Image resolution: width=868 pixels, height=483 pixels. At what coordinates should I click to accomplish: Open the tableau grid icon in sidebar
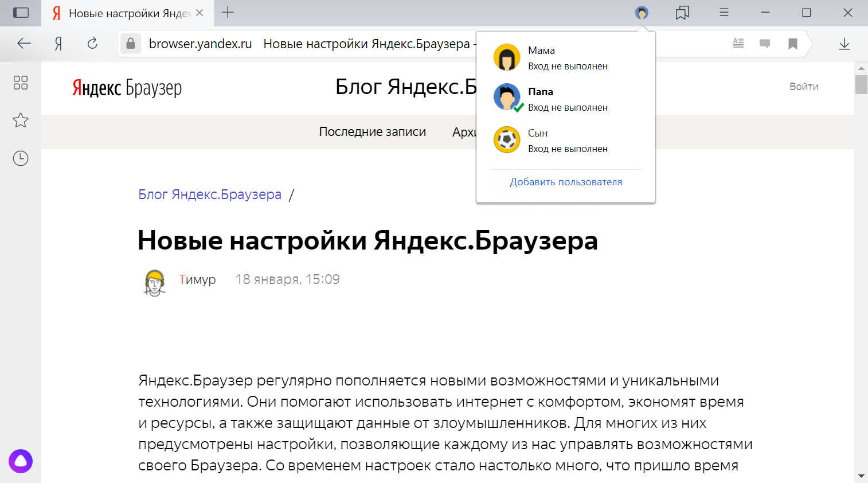(21, 83)
